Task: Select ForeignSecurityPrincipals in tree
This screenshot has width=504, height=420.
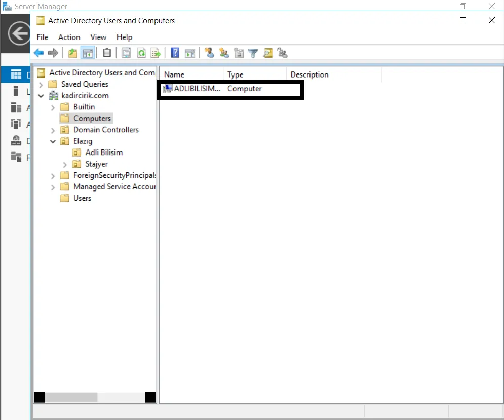Action: coord(114,175)
